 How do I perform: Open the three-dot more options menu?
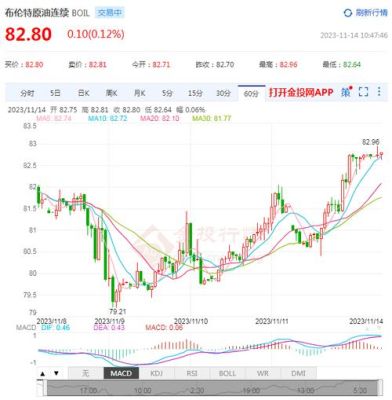coord(379,92)
